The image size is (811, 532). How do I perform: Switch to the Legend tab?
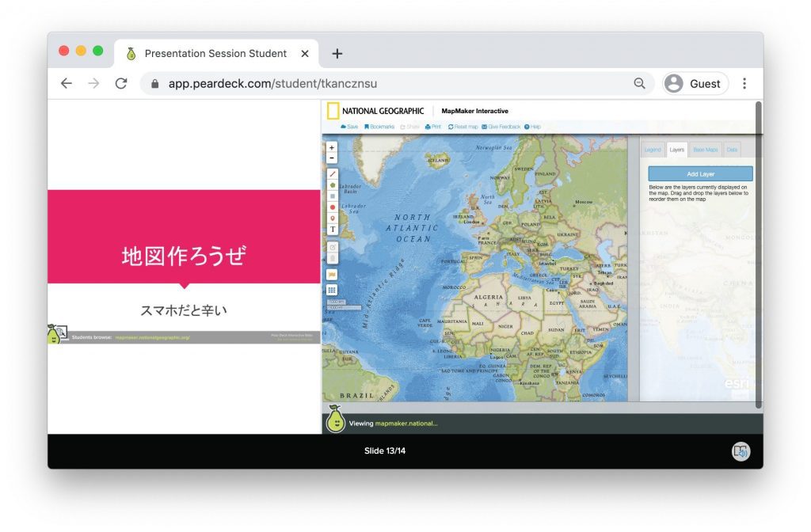(x=653, y=150)
